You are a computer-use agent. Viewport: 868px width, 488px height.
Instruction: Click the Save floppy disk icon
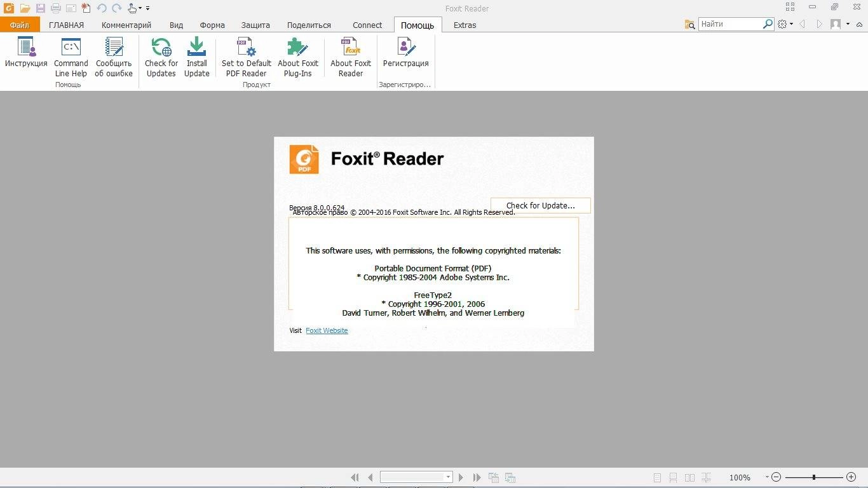click(x=41, y=8)
